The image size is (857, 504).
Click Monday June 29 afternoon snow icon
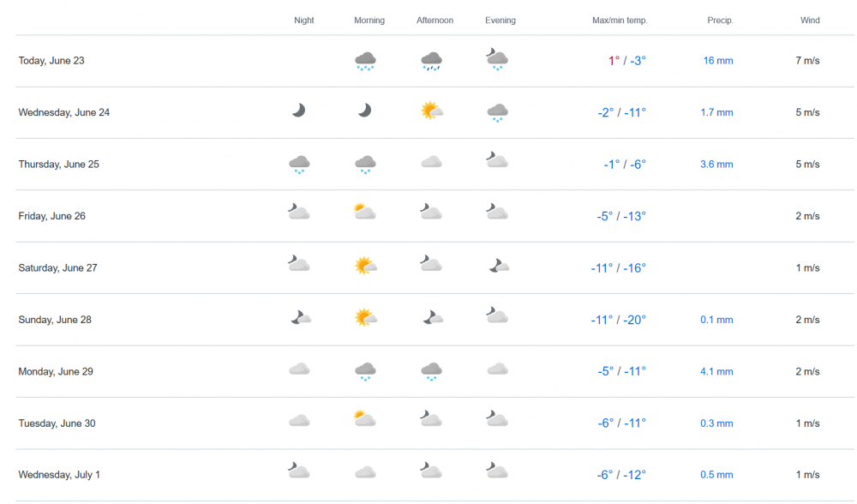point(431,371)
